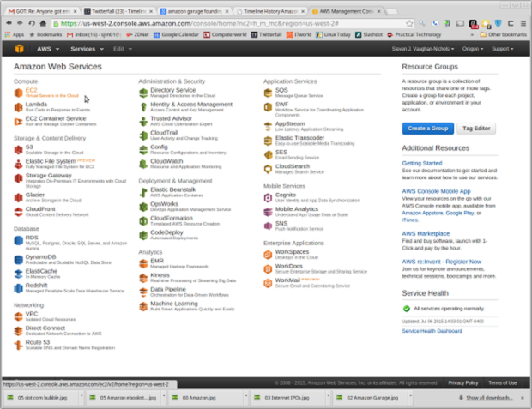Screen dimensions: 532x409
Task: Click the SNS service icon
Action: point(268,226)
